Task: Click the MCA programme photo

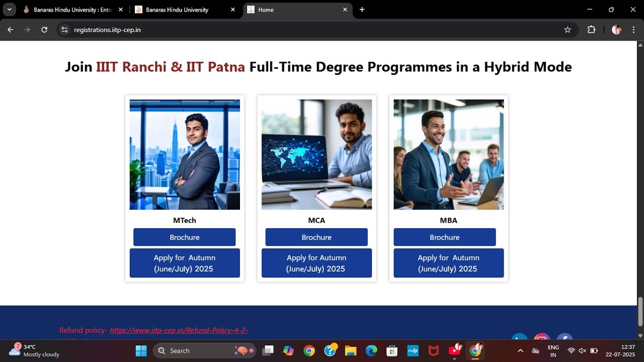Action: pyautogui.click(x=316, y=154)
